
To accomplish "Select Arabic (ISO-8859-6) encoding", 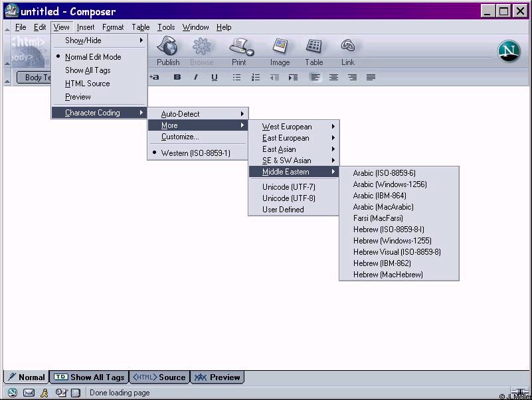I will 399,173.
